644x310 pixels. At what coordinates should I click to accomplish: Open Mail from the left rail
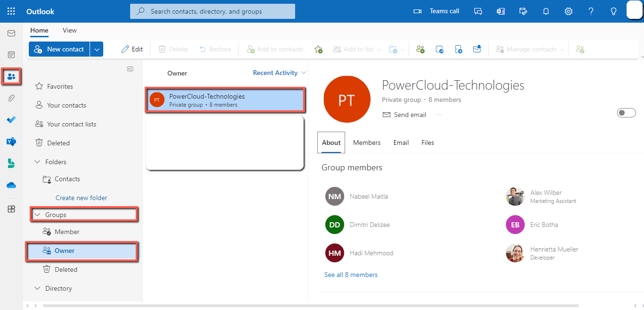pos(11,34)
